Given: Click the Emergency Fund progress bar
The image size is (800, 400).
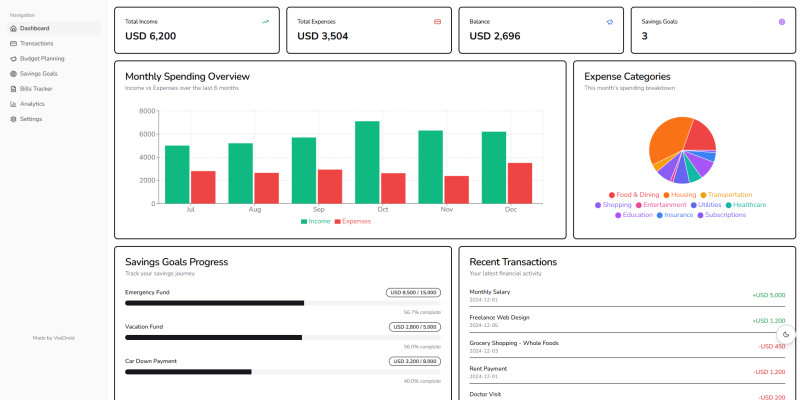Looking at the screenshot, I should [x=283, y=303].
